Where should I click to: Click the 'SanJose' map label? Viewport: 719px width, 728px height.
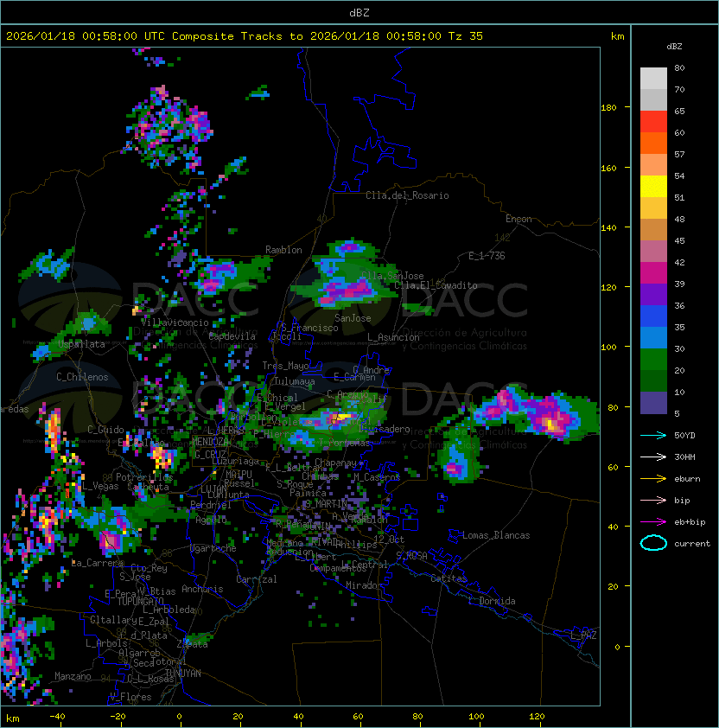pyautogui.click(x=353, y=318)
